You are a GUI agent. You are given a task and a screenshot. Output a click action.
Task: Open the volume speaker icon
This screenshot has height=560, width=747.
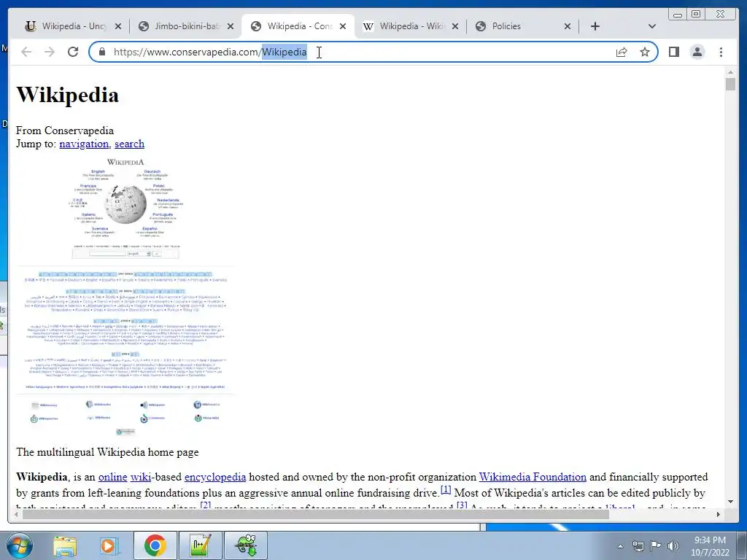673,546
